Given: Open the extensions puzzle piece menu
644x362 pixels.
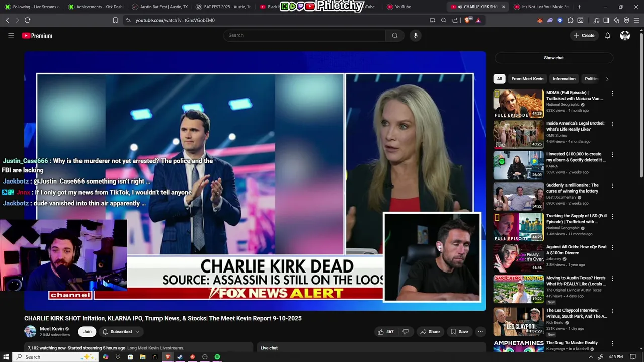Looking at the screenshot, I should point(570,20).
